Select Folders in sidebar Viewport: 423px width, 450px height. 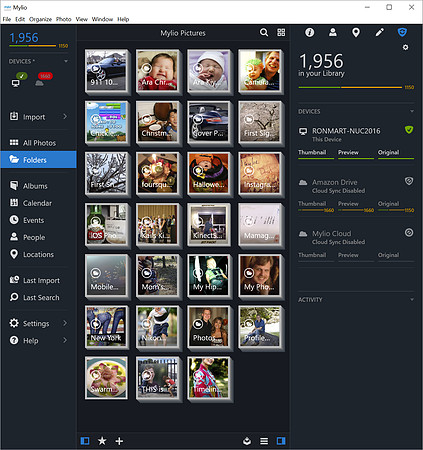click(x=38, y=160)
